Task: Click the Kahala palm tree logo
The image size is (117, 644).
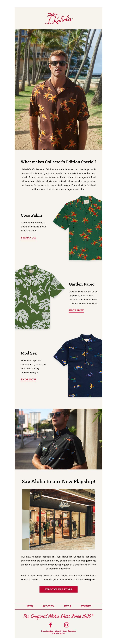Action: (x=58, y=18)
